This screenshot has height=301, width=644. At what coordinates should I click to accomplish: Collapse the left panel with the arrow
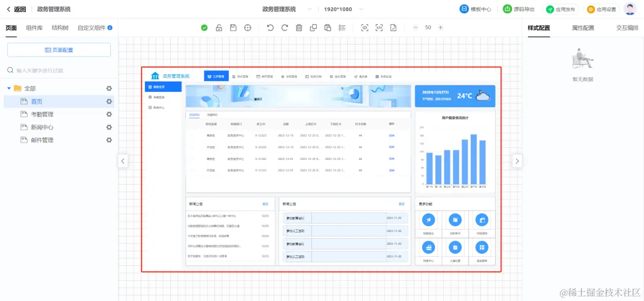[122, 161]
